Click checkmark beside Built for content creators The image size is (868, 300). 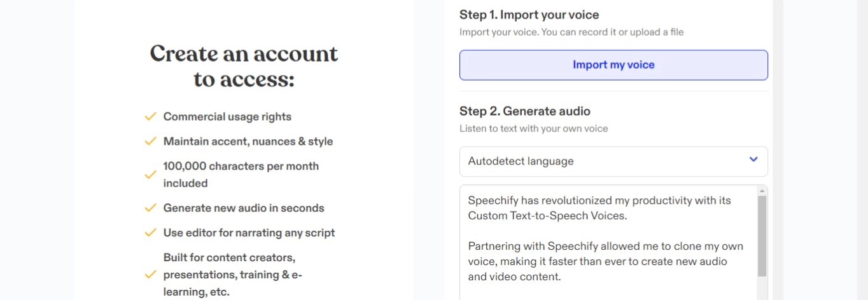pos(150,275)
